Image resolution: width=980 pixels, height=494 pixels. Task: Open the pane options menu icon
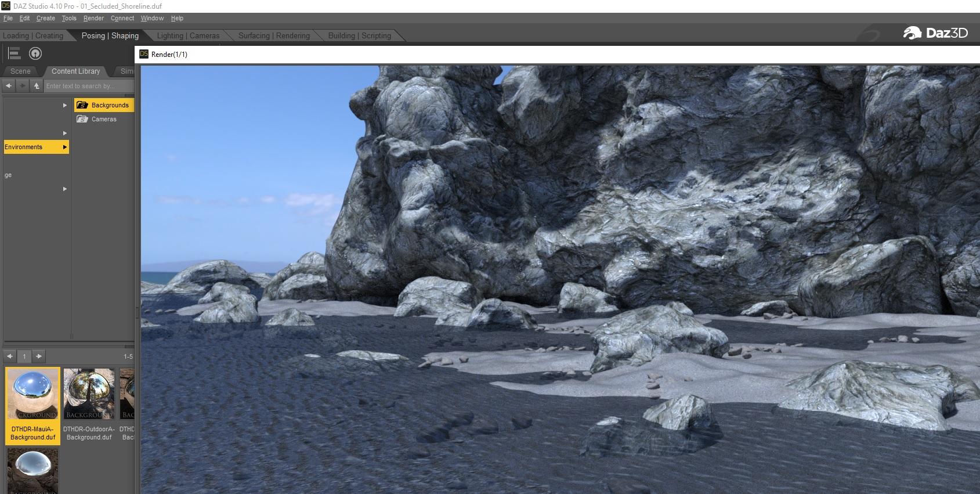(15, 54)
